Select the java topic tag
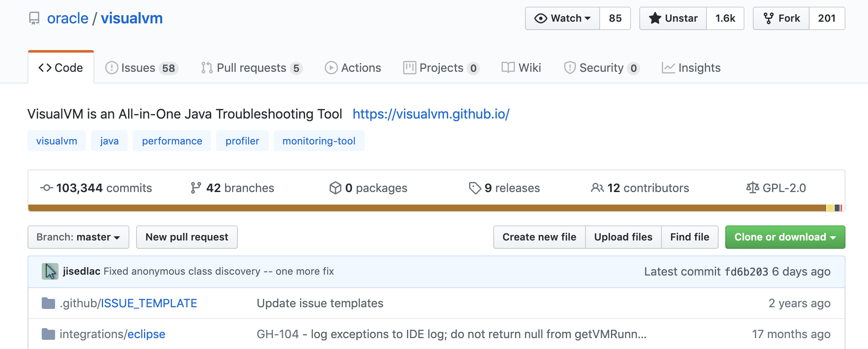868x349 pixels. (x=109, y=141)
